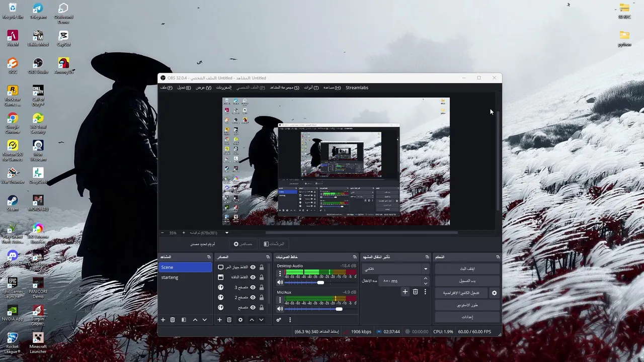
Task: Click the transition duration ms input field
Action: point(401,281)
